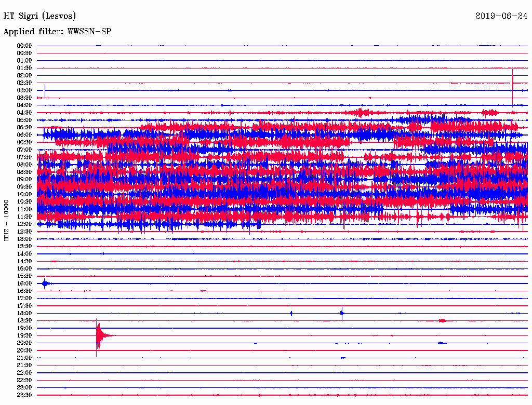Select the 21:00 time label
This screenshot has height=405, width=532.
click(24, 358)
